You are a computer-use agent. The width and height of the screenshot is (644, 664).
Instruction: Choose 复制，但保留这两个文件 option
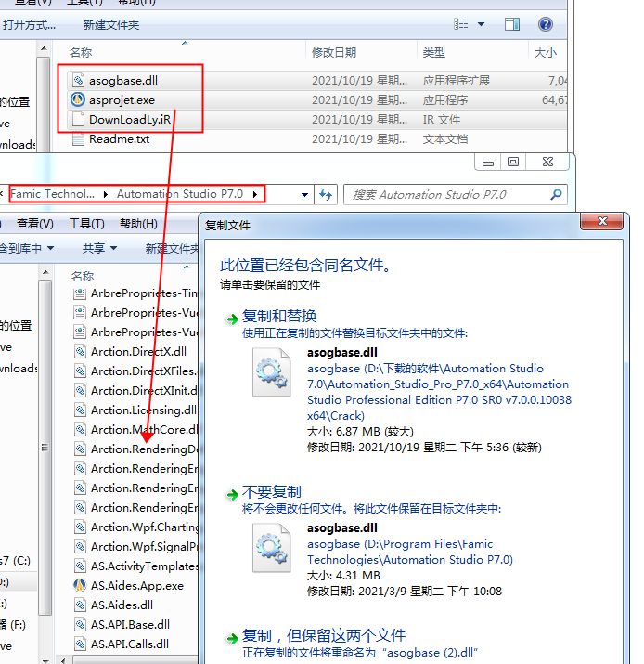click(x=324, y=635)
